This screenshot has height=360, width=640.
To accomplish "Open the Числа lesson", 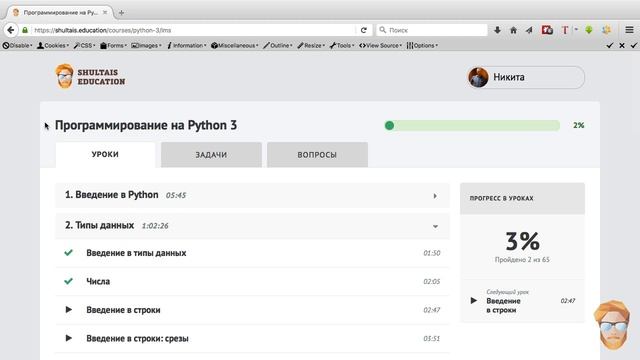I will (98, 281).
